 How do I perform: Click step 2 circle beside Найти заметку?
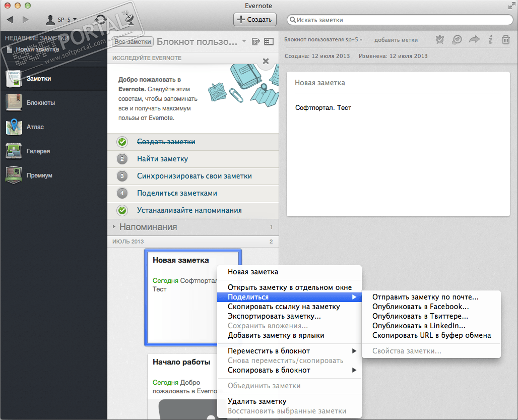click(x=122, y=159)
